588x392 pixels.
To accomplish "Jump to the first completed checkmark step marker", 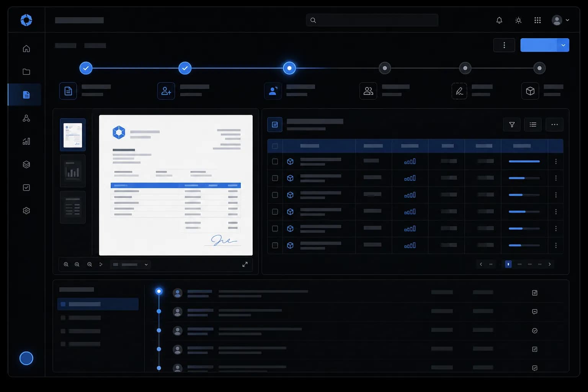I will [x=86, y=68].
